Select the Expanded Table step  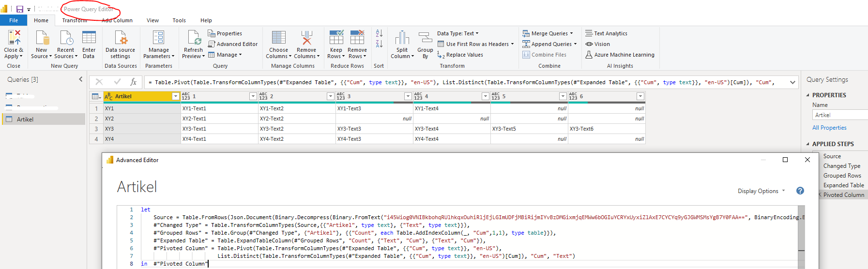pos(843,185)
